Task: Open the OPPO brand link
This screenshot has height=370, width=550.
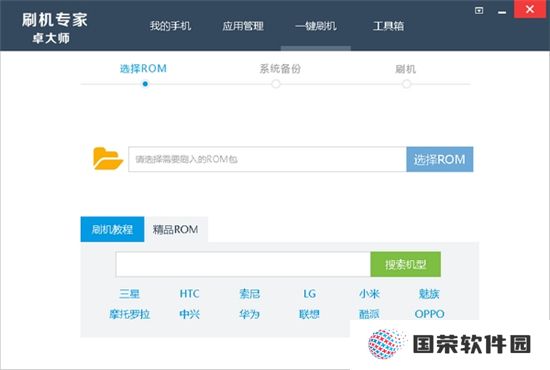Action: [x=429, y=314]
